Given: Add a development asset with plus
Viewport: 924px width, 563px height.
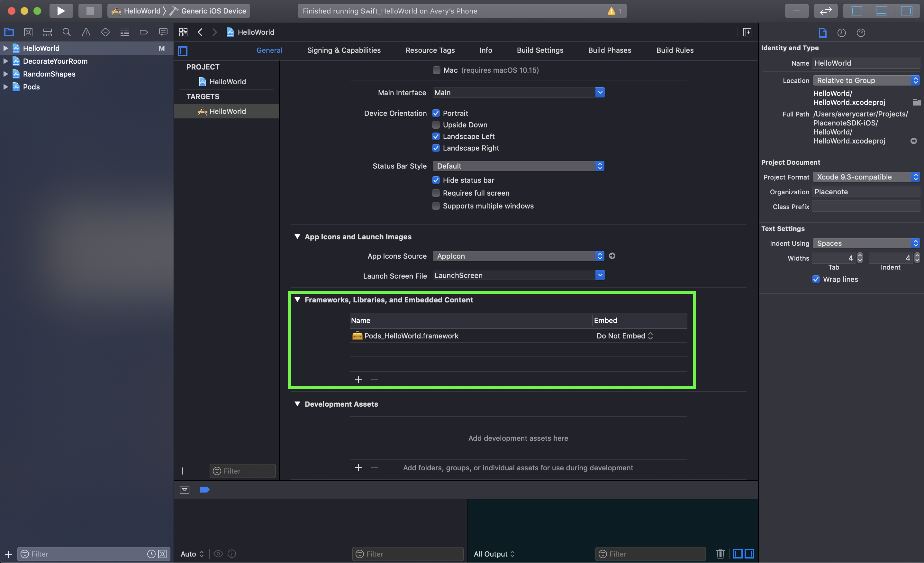Looking at the screenshot, I should [x=358, y=467].
